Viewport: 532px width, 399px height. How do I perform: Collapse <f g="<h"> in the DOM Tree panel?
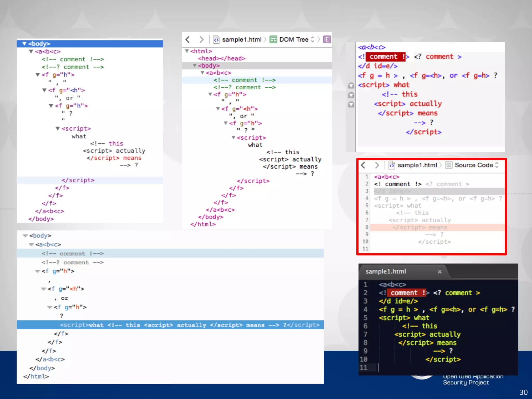pos(218,109)
